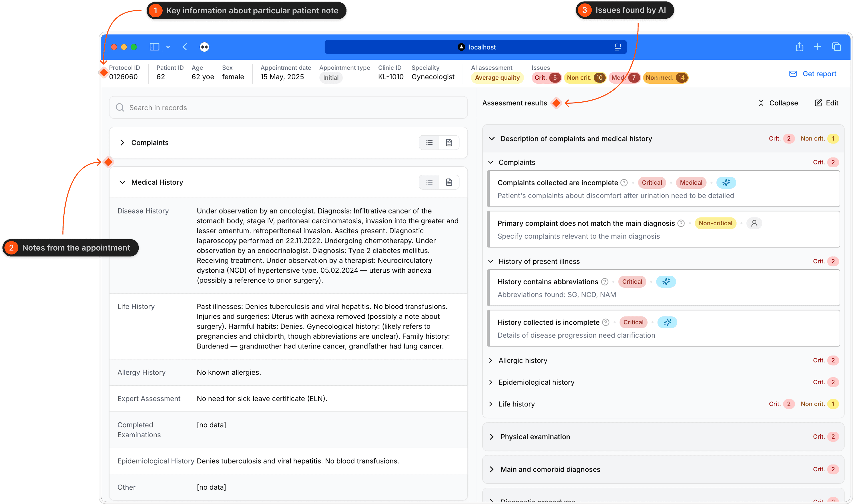This screenshot has height=504, width=853.
Task: Collapse the Medical History section
Action: pos(122,182)
